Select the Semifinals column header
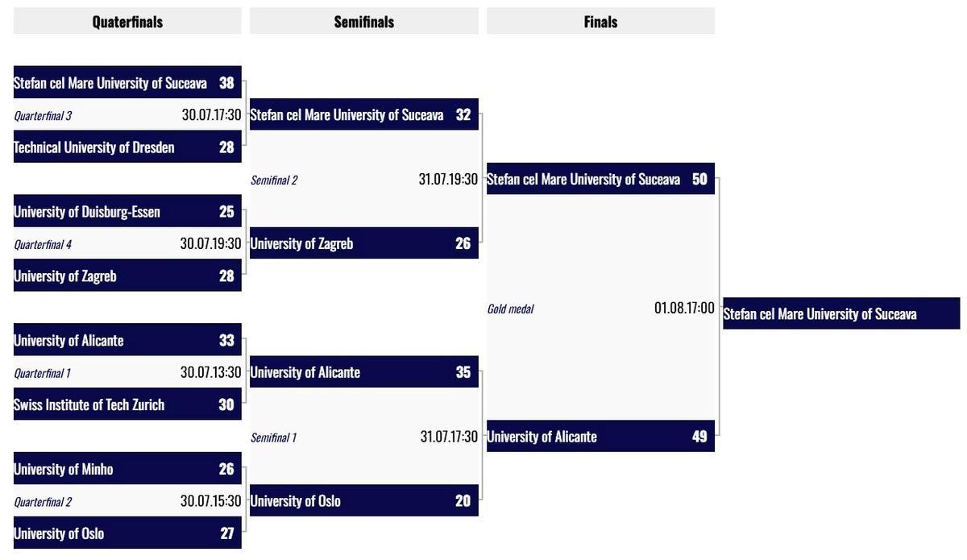This screenshot has height=560, width=967. pyautogui.click(x=364, y=21)
